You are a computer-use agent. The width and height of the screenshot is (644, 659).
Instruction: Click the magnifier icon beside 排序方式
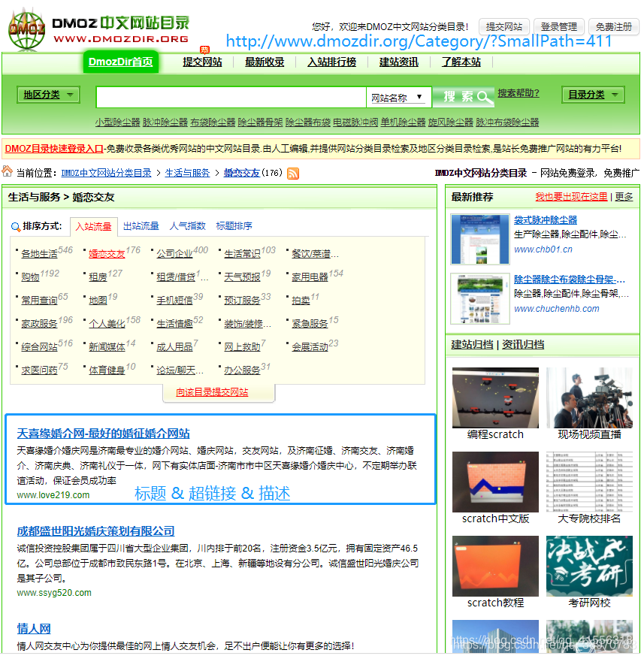click(x=16, y=228)
